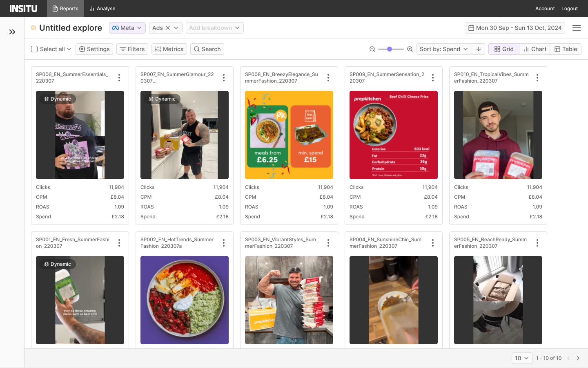Expand the sidebar with double chevron icon
Screen dimensions: 588x368
pyautogui.click(x=12, y=32)
